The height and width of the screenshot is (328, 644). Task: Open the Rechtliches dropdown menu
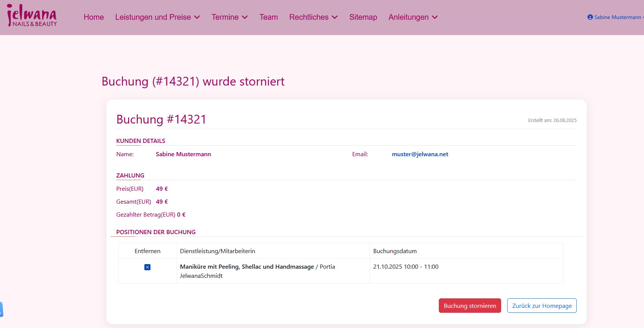(313, 17)
